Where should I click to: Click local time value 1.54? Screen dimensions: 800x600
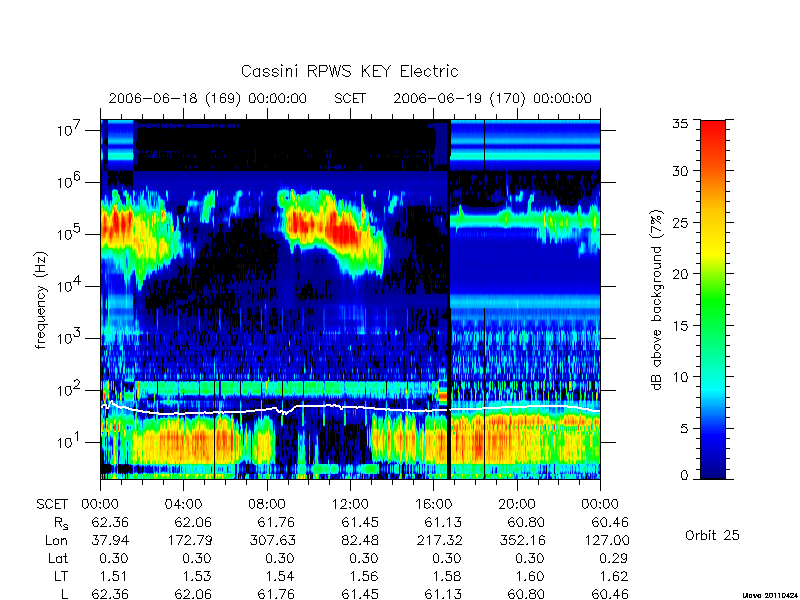click(280, 576)
